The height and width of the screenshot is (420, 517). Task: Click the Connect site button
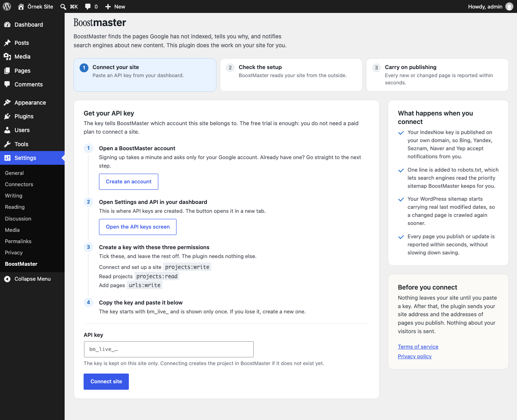[106, 382]
